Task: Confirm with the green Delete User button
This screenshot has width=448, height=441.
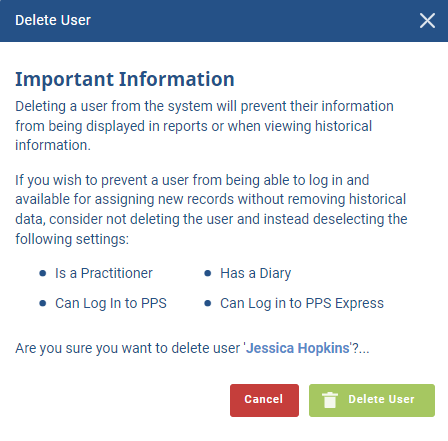Action: click(372, 400)
